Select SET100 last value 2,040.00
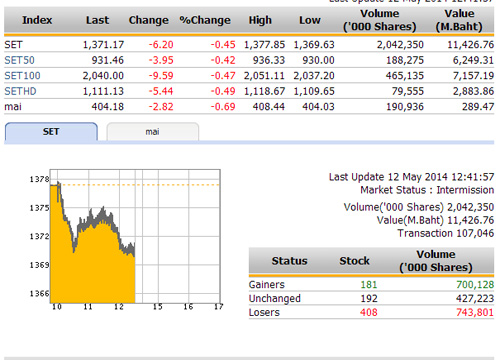The height and width of the screenshot is (360, 500). (103, 76)
